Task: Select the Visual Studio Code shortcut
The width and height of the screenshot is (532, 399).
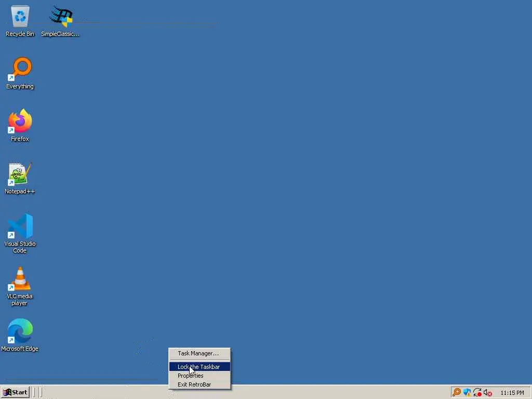Action: pyautogui.click(x=20, y=233)
